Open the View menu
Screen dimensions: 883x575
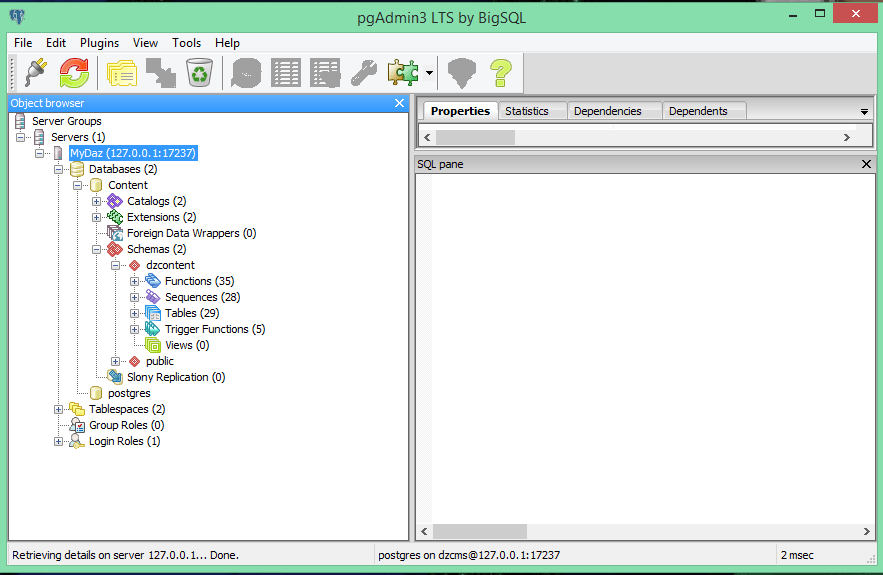(x=145, y=43)
